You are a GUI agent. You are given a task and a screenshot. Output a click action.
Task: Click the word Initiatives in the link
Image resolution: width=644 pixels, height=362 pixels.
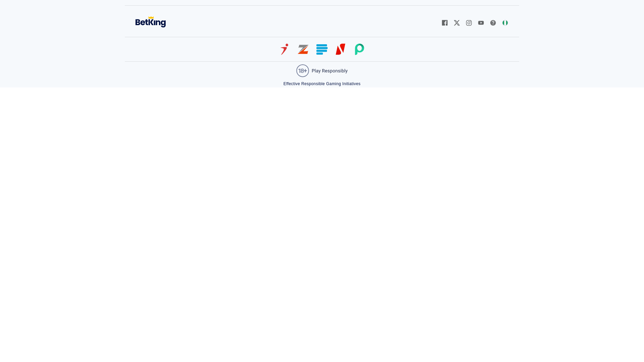pos(351,84)
